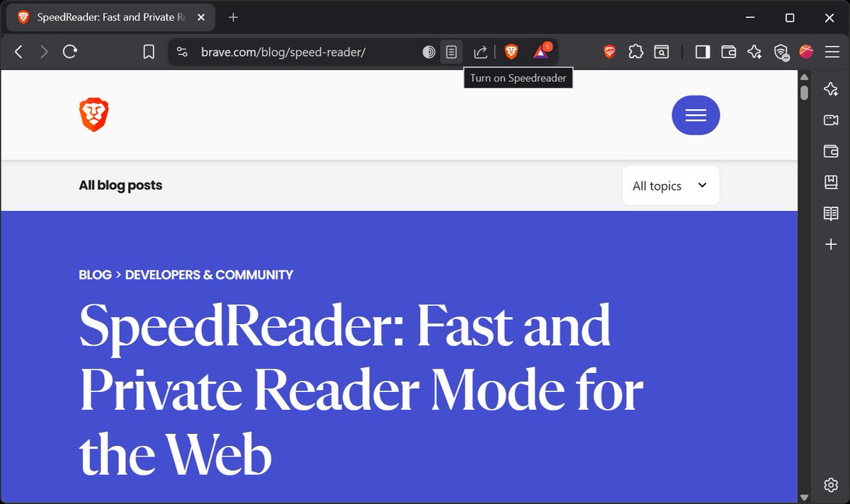Open the Reading List sidebar icon
The height and width of the screenshot is (504, 850).
point(831,213)
